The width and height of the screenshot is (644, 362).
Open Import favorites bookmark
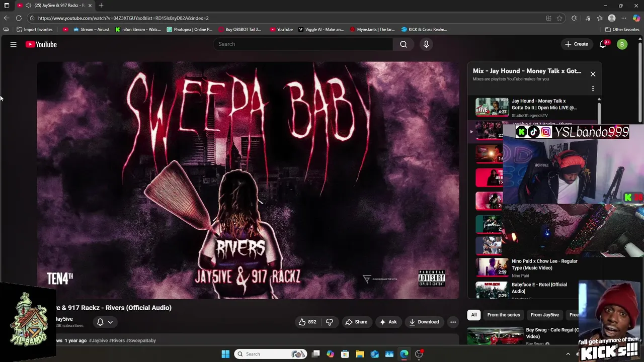pyautogui.click(x=35, y=29)
